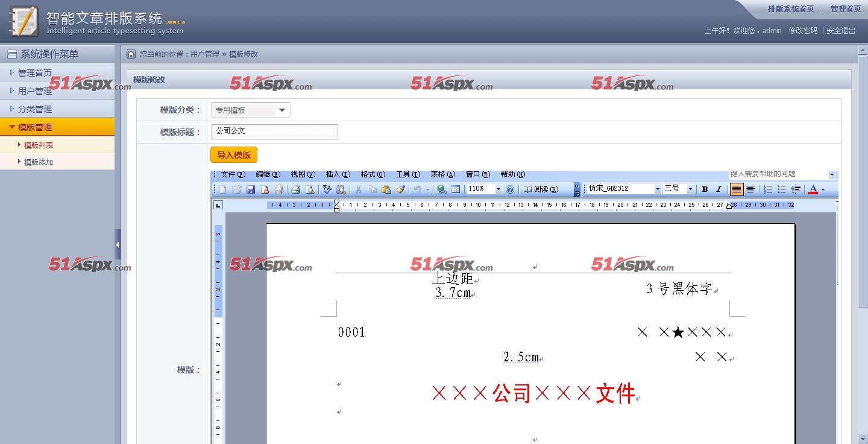
Task: Click the Print toolbar icon
Action: (x=295, y=189)
